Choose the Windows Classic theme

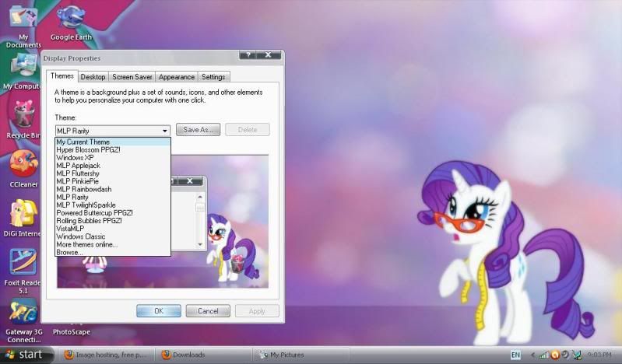pos(113,236)
